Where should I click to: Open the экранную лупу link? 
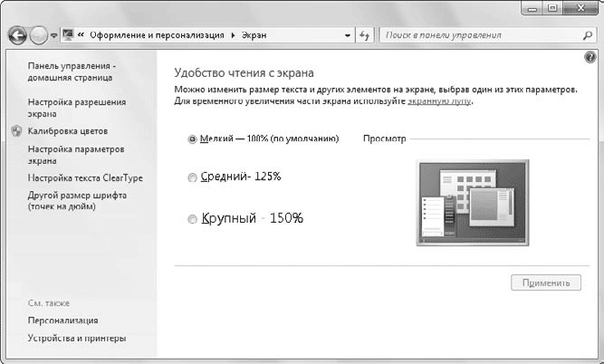439,102
